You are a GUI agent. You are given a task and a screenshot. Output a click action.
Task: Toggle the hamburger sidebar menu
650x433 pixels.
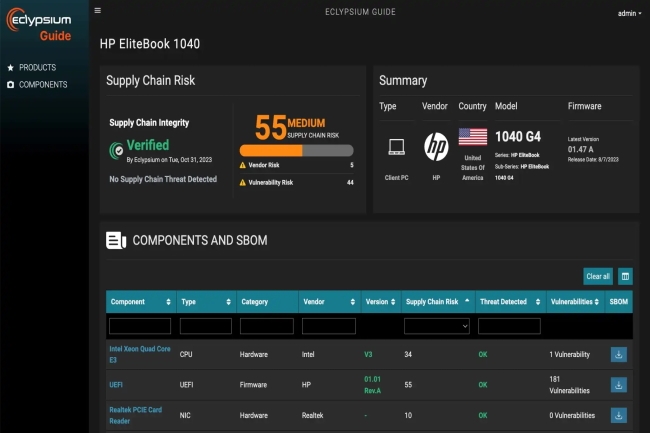[97, 11]
